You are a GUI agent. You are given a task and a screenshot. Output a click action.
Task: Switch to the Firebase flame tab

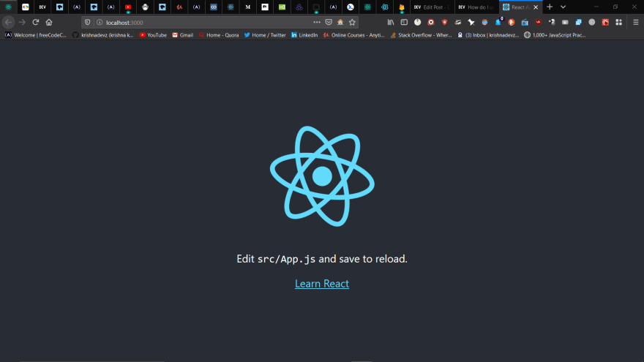coord(401,7)
